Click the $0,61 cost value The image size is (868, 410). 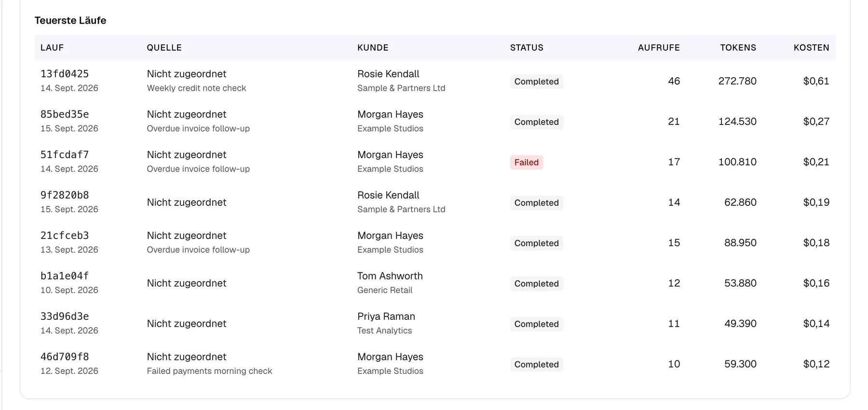pos(816,81)
